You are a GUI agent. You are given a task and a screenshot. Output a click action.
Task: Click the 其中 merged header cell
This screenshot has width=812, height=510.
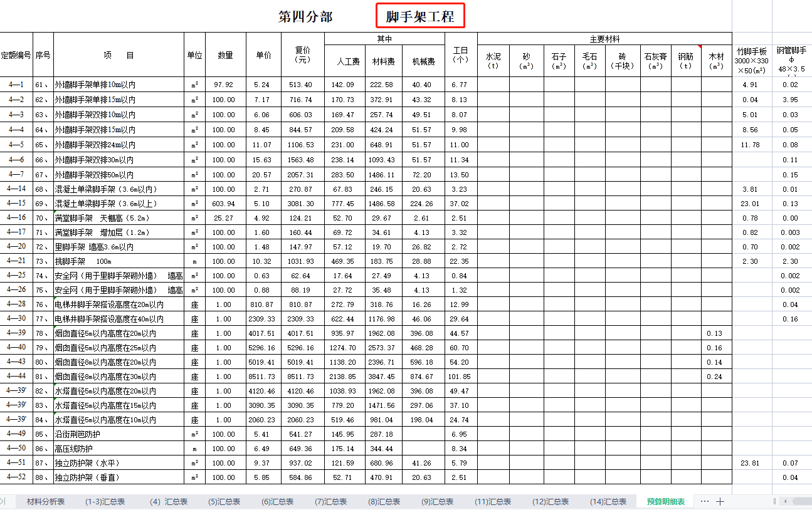pyautogui.click(x=384, y=39)
